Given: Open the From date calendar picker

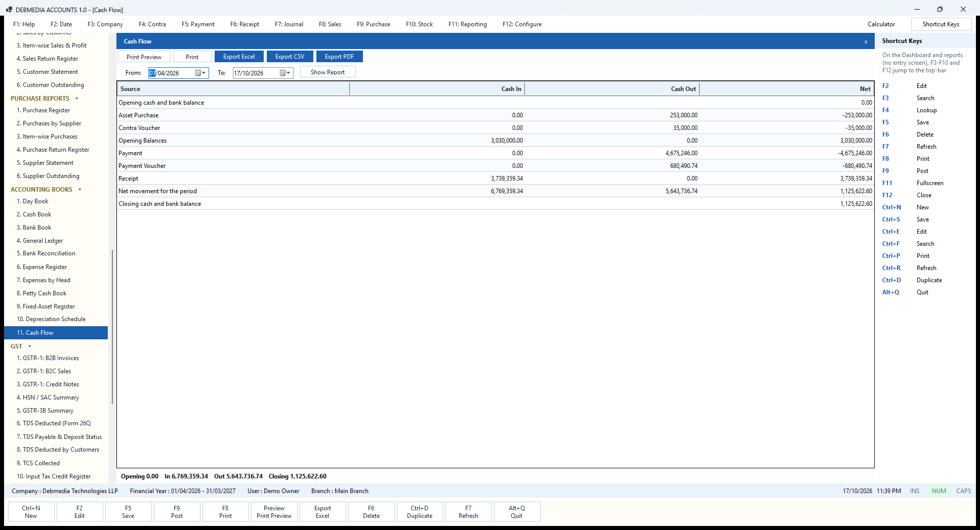Looking at the screenshot, I should tap(201, 73).
